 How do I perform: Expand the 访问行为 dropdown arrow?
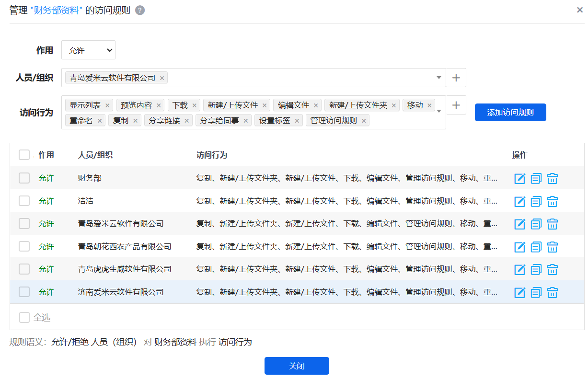click(438, 112)
